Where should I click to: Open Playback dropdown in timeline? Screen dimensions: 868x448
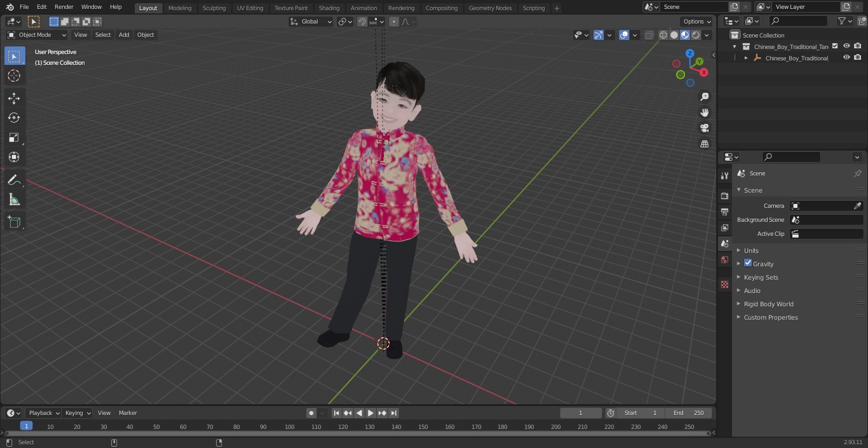pyautogui.click(x=44, y=413)
